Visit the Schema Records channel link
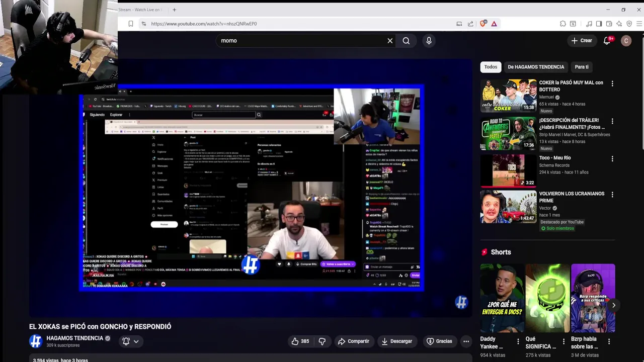Screen dimensions: 644x362 pyautogui.click(x=554, y=165)
